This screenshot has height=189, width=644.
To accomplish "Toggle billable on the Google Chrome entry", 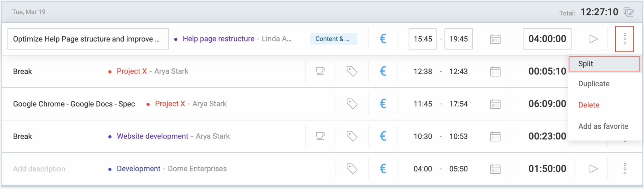I will point(383,104).
